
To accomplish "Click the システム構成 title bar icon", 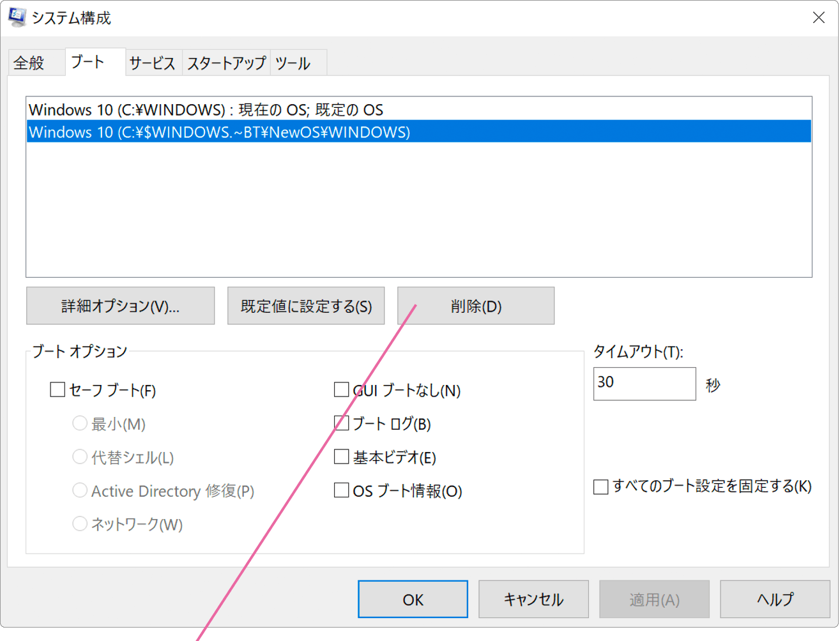I will [17, 17].
